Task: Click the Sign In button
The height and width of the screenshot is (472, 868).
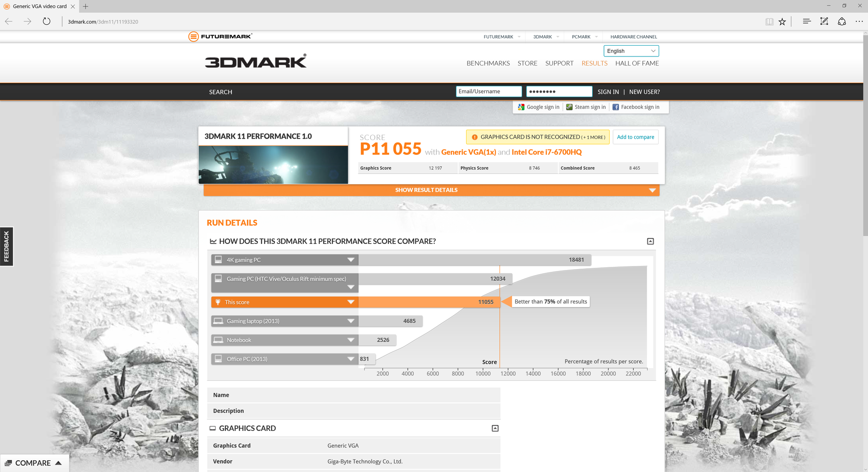Action: 608,92
